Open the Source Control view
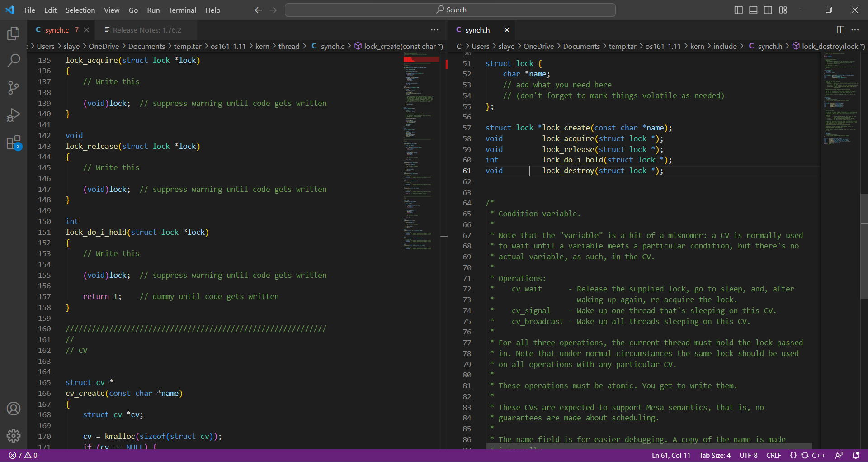The height and width of the screenshot is (462, 868). (14, 88)
